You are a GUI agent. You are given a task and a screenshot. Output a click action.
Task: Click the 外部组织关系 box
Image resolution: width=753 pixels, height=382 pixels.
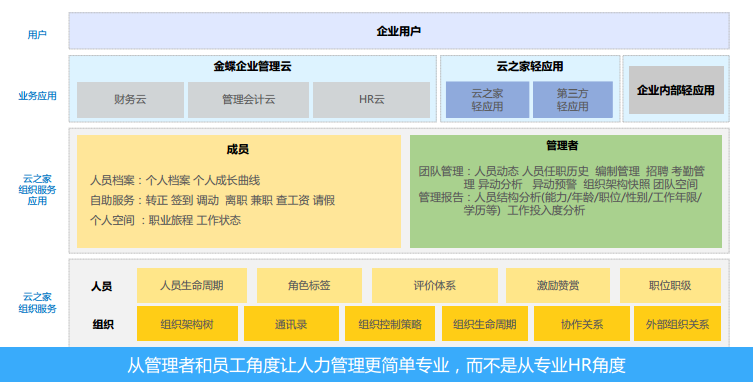coord(677,324)
